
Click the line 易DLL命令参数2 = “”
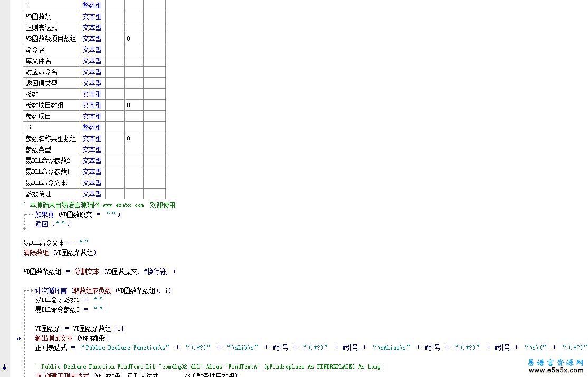[69, 309]
